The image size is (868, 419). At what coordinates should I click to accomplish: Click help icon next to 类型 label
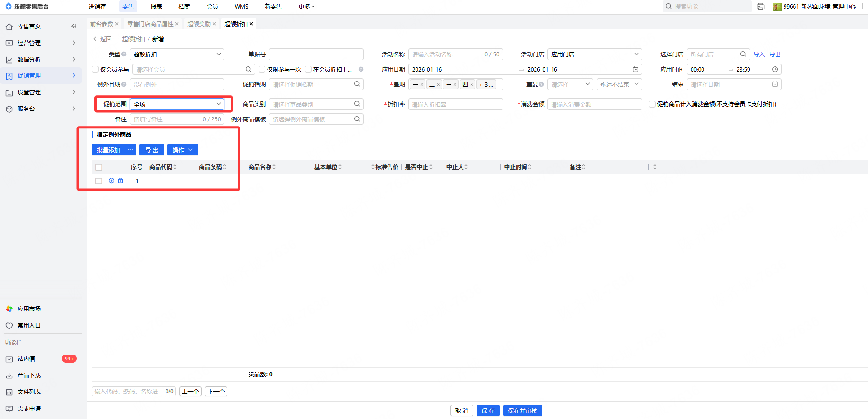click(124, 54)
